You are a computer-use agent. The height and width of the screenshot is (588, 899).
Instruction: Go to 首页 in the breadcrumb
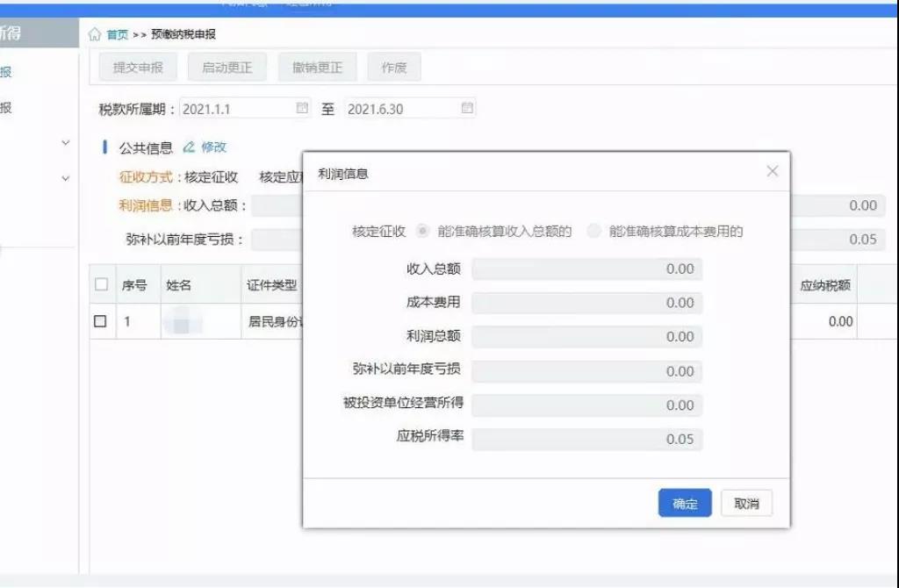tap(117, 34)
